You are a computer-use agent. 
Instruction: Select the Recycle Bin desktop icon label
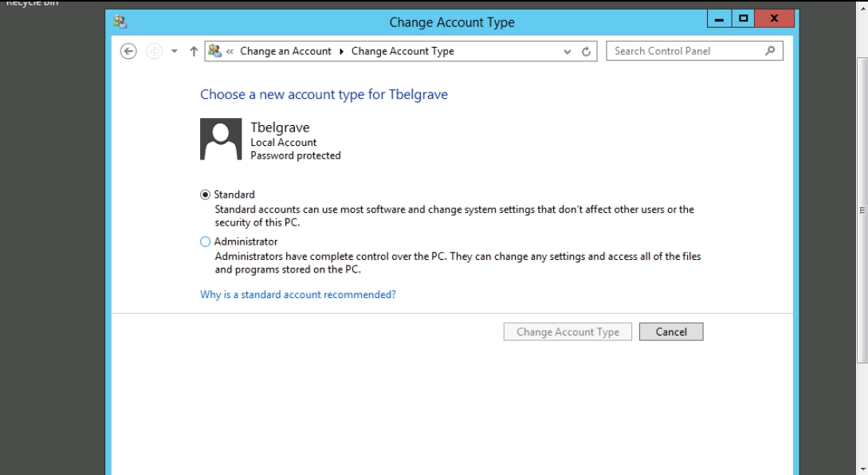pos(32,2)
